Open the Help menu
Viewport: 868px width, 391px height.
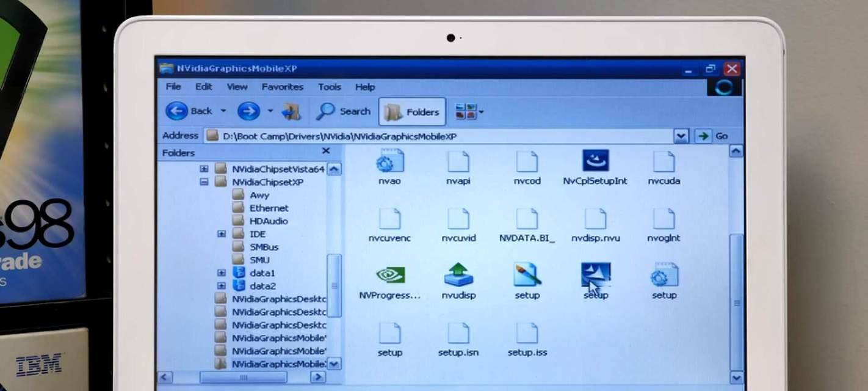point(365,87)
